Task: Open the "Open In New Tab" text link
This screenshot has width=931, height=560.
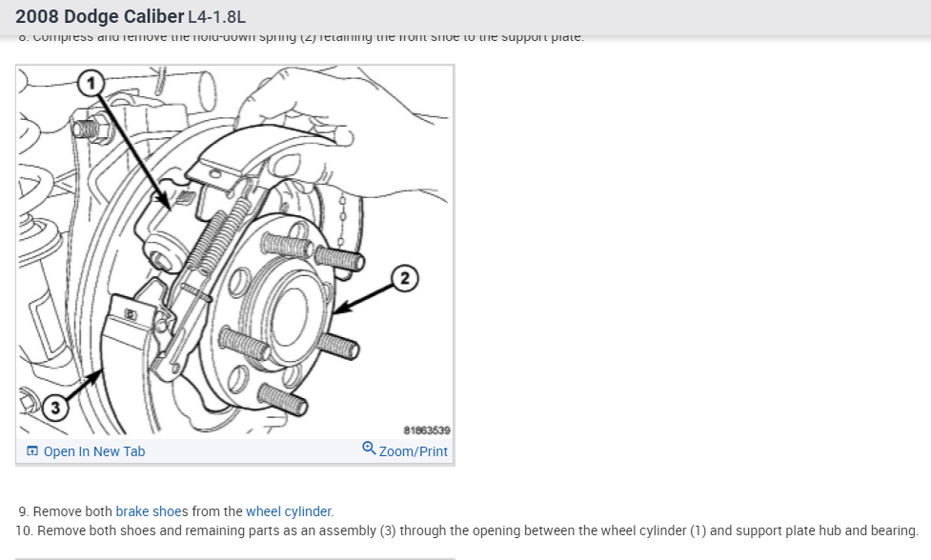Action: pyautogui.click(x=93, y=451)
